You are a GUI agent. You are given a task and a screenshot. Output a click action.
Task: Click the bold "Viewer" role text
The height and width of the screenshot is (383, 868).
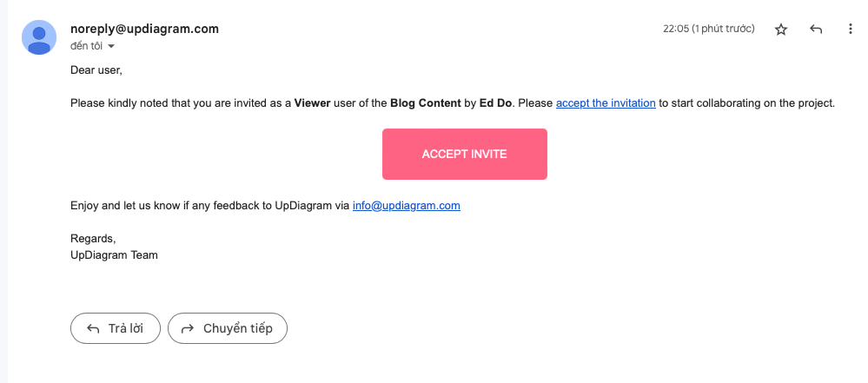(x=312, y=103)
